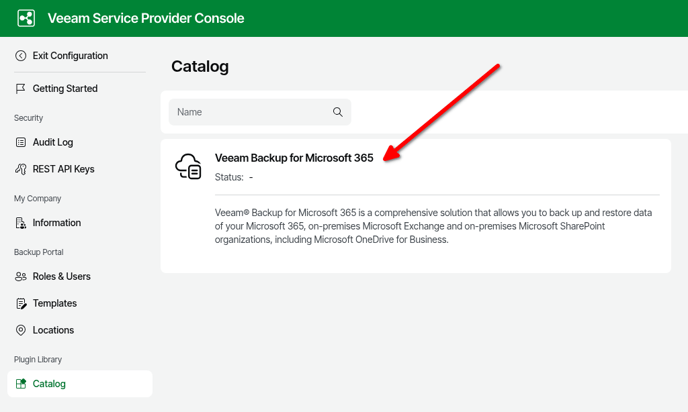Viewport: 688px width, 412px height.
Task: Click the Veeam logo icon in header
Action: click(26, 18)
